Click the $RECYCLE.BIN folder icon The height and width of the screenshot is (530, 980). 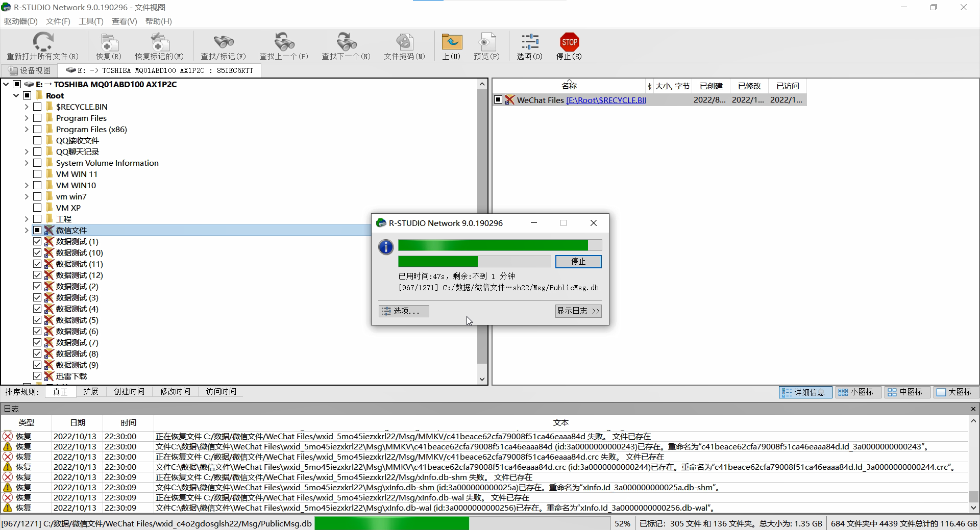click(49, 107)
